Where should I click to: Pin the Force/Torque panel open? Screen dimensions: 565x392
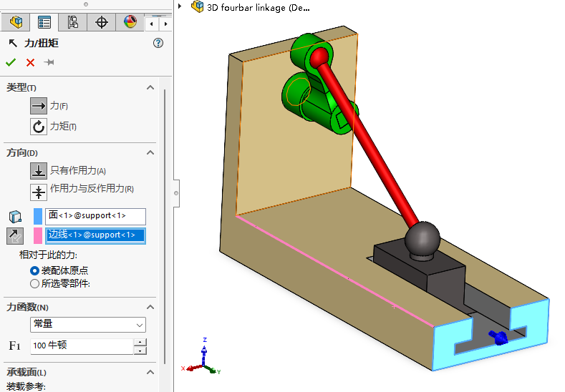pos(49,63)
